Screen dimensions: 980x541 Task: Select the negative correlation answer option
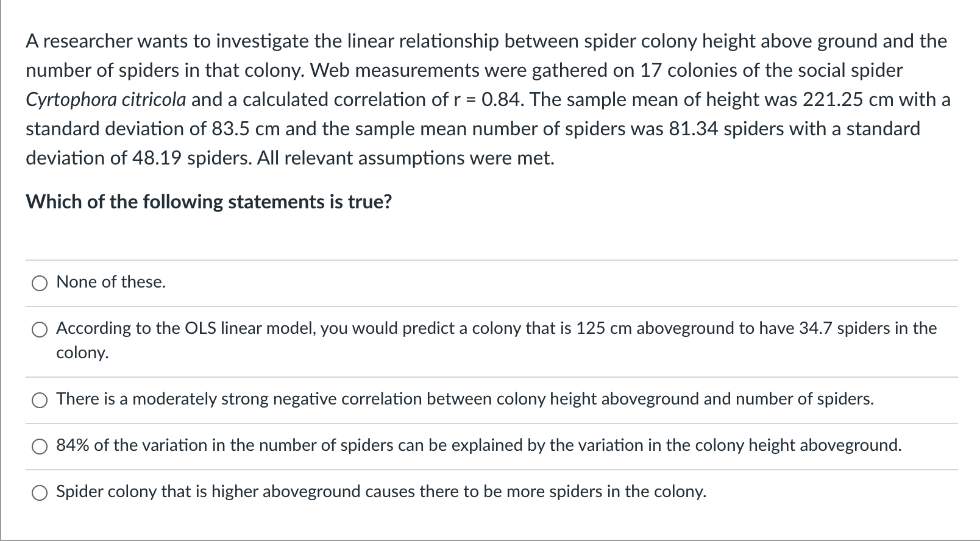(x=40, y=400)
